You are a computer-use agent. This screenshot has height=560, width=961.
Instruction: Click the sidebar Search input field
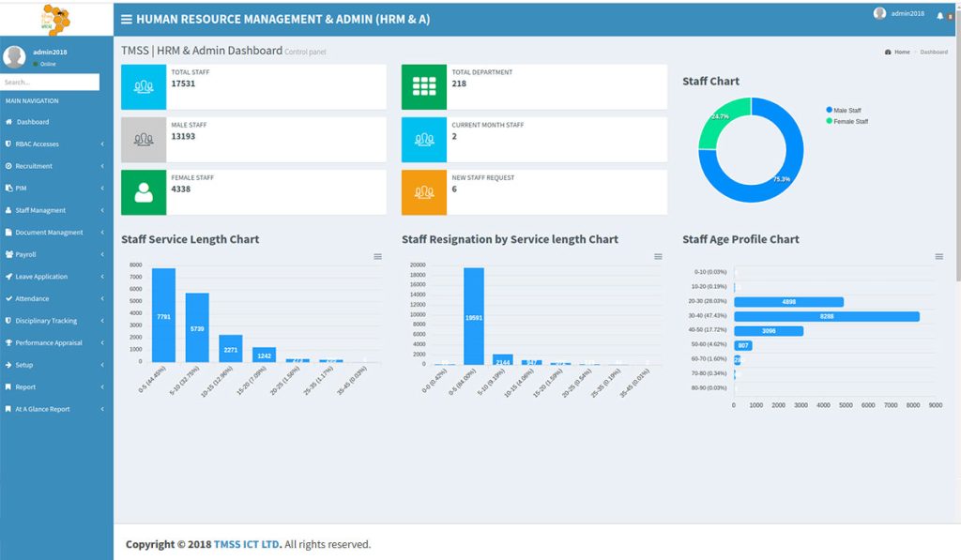(x=50, y=83)
